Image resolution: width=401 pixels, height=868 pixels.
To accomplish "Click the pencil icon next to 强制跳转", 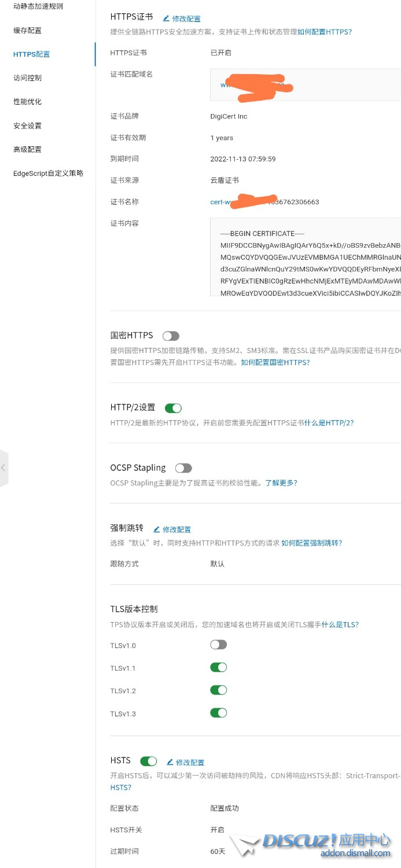I will tap(156, 529).
